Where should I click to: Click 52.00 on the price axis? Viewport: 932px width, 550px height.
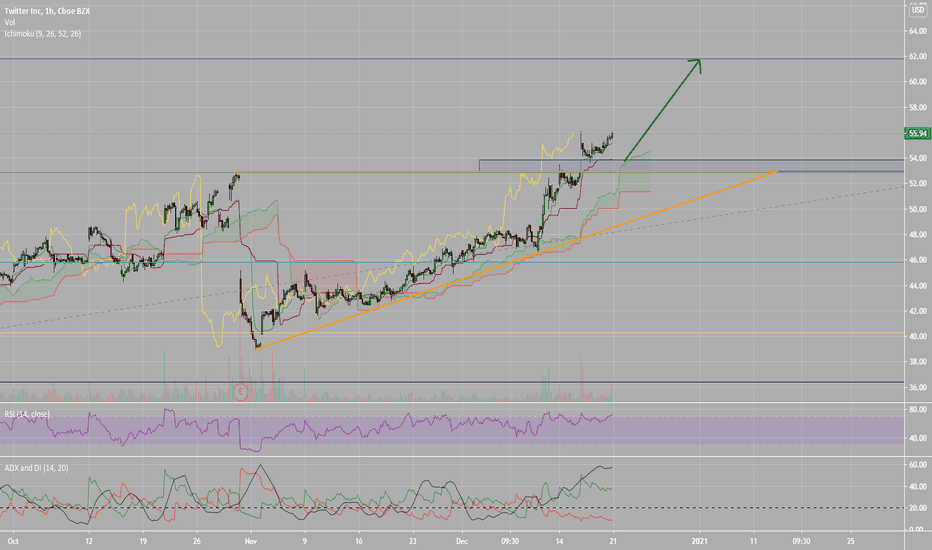(917, 184)
